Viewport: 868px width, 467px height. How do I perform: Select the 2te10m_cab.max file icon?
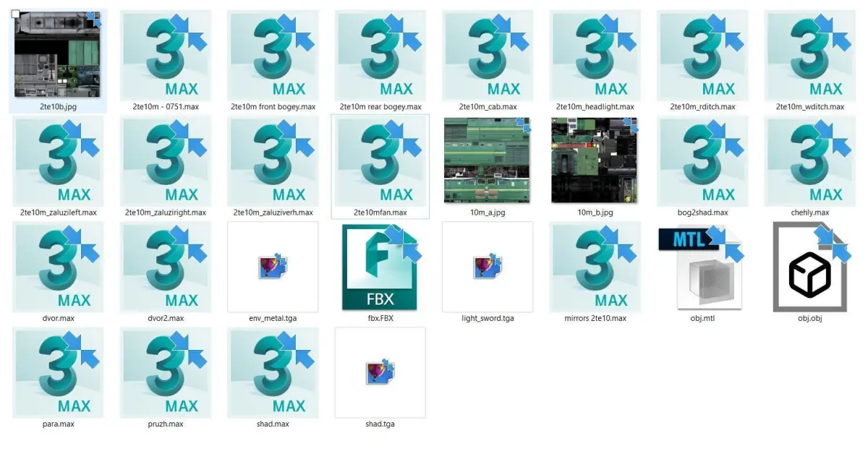coord(488,56)
